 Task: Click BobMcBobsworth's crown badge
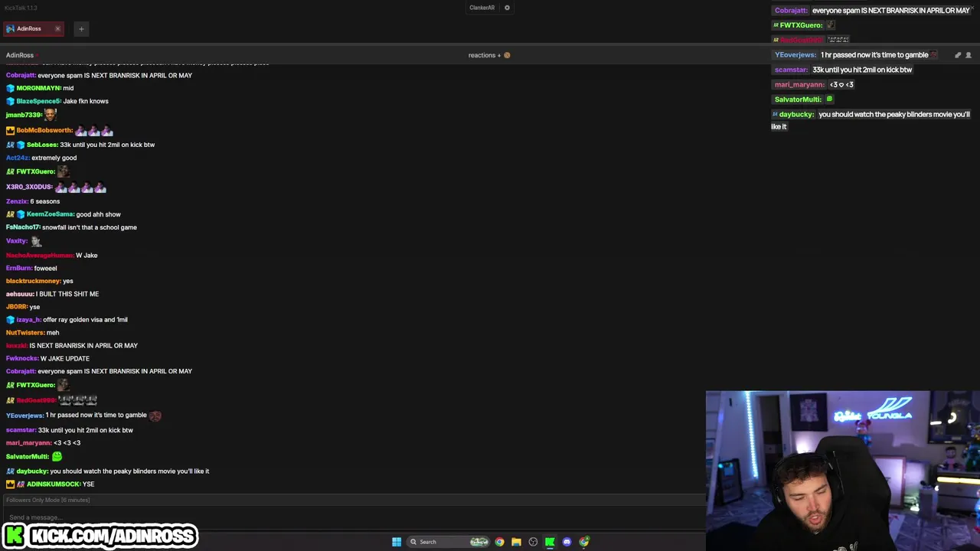[10, 130]
